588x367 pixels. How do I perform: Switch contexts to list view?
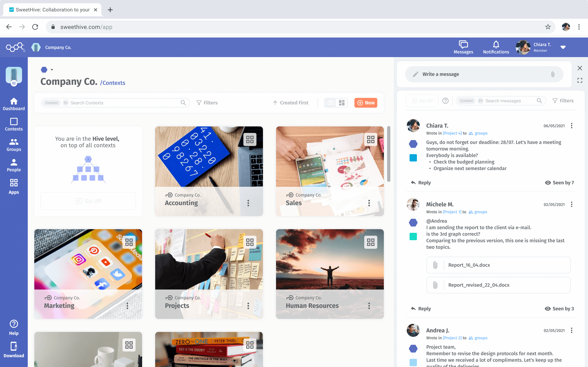tap(330, 103)
